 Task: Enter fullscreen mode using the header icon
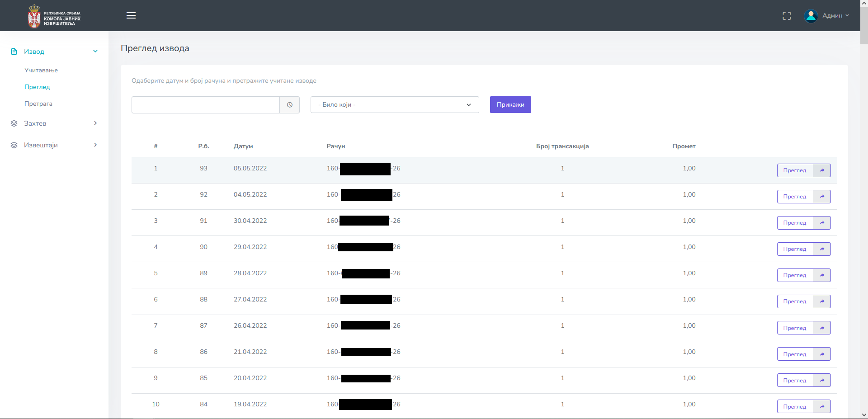click(x=787, y=16)
